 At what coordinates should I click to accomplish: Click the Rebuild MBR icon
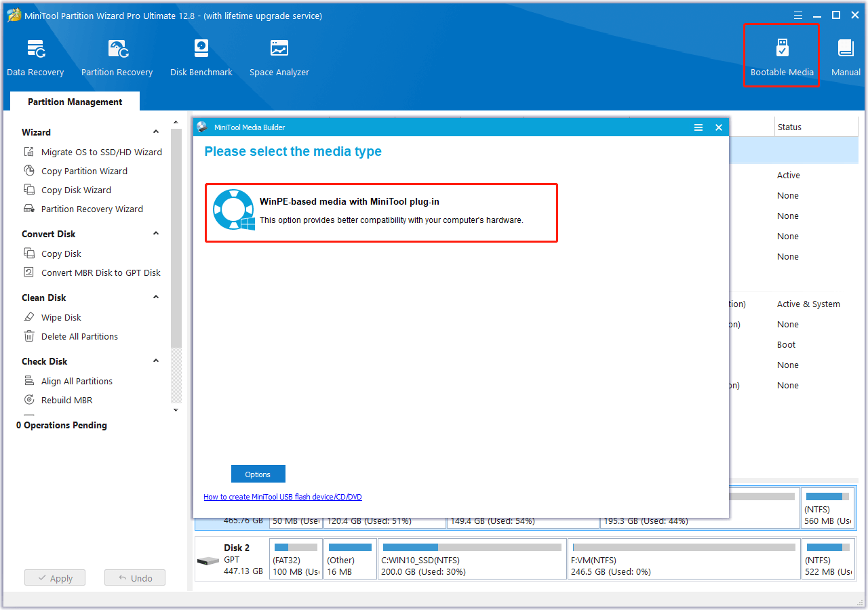[x=29, y=400]
